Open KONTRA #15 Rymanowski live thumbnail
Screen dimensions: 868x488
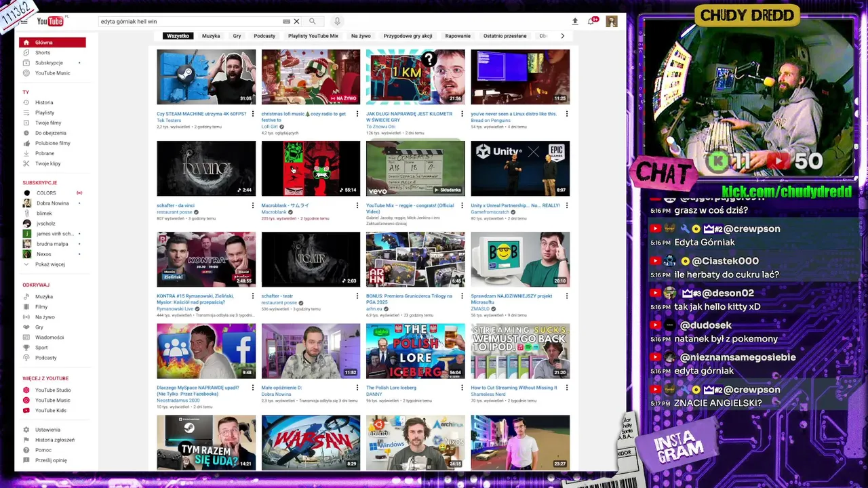(206, 260)
